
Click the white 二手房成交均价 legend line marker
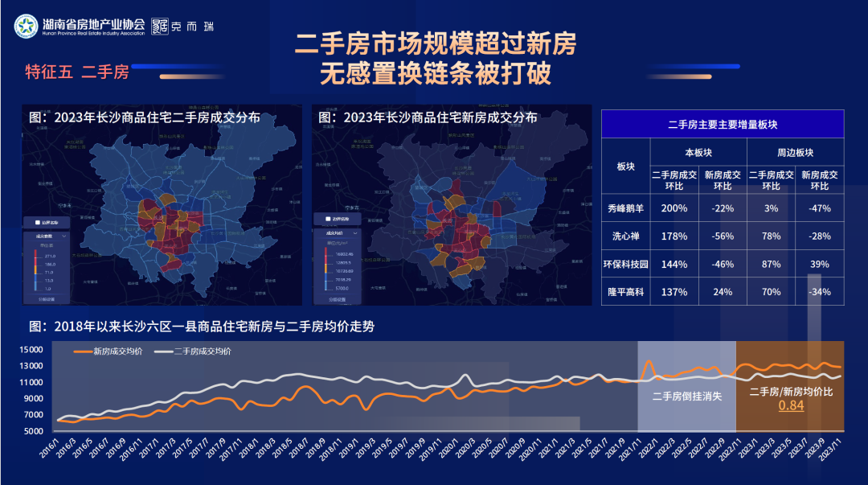tap(163, 351)
